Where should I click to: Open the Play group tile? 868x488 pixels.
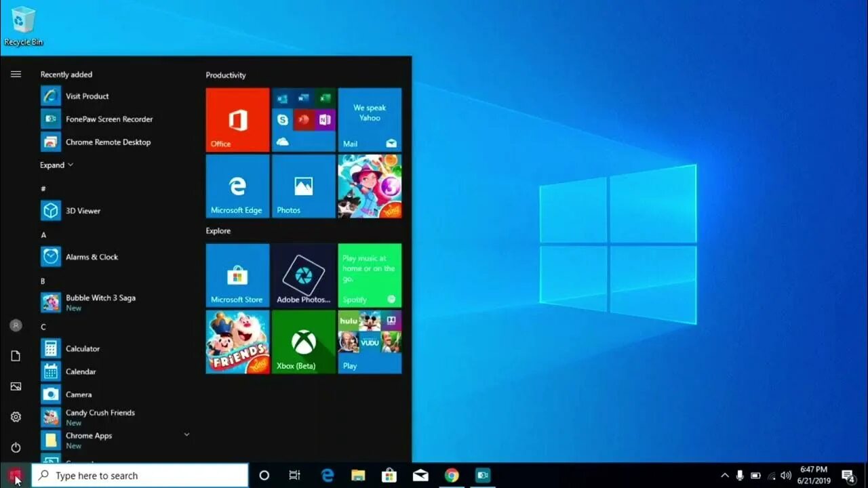370,342
